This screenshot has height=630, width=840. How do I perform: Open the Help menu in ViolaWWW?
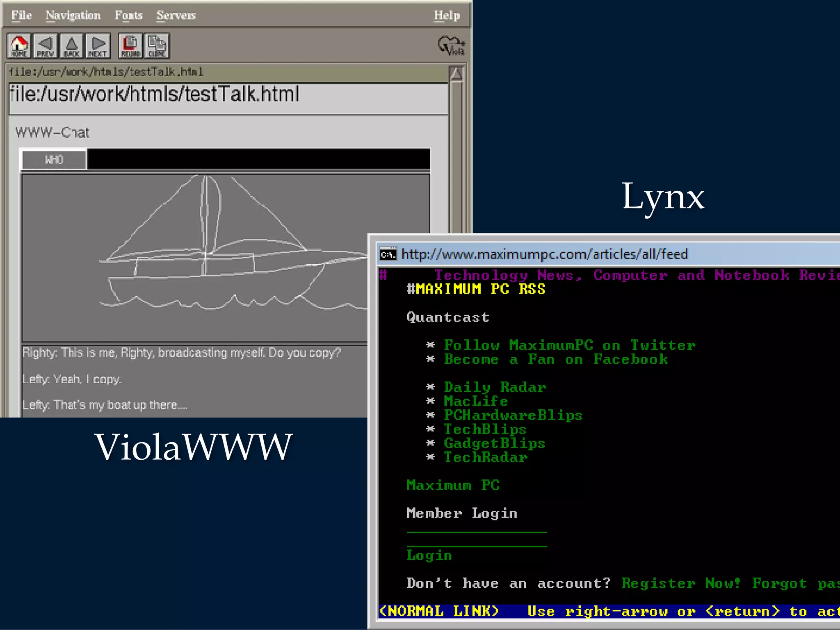[447, 16]
